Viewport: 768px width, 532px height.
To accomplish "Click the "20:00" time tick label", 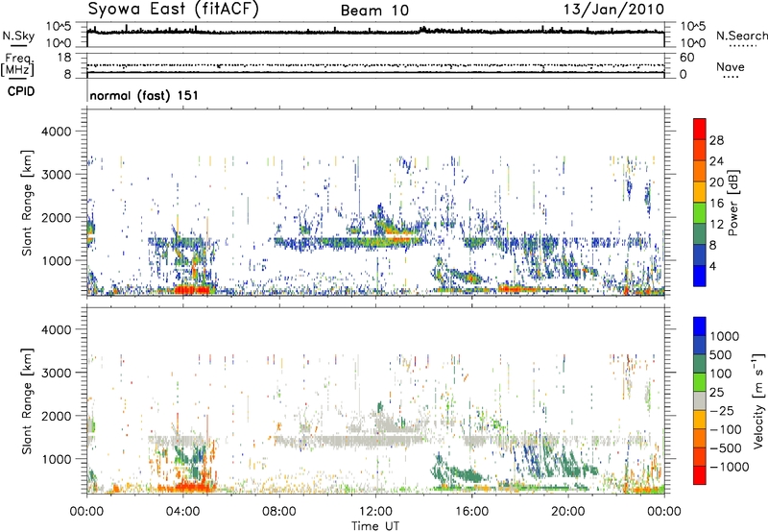I will [567, 512].
